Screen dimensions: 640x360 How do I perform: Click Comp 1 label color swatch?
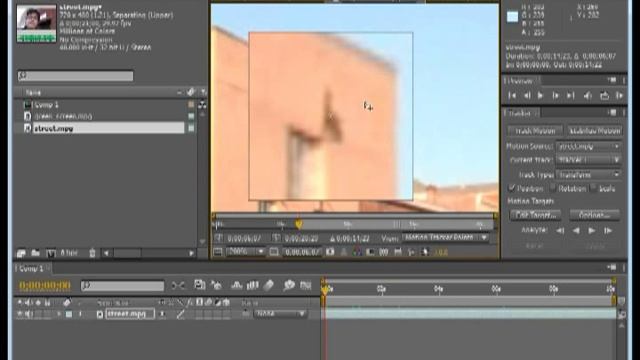[x=191, y=104]
